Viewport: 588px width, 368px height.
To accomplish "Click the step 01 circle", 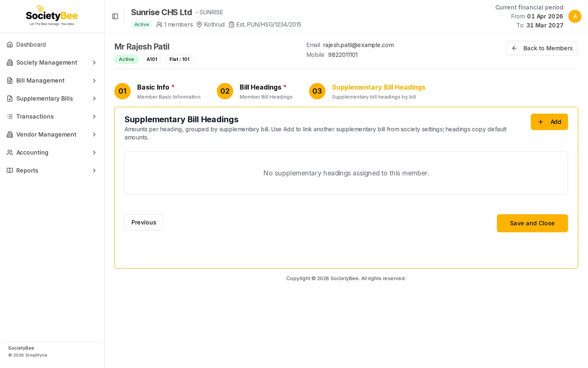I will click(122, 91).
